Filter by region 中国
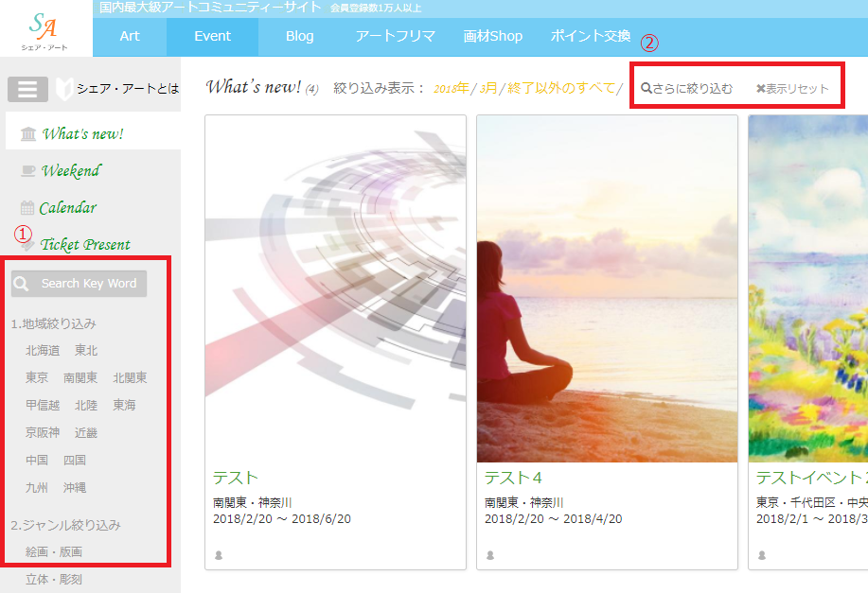 tap(37, 461)
